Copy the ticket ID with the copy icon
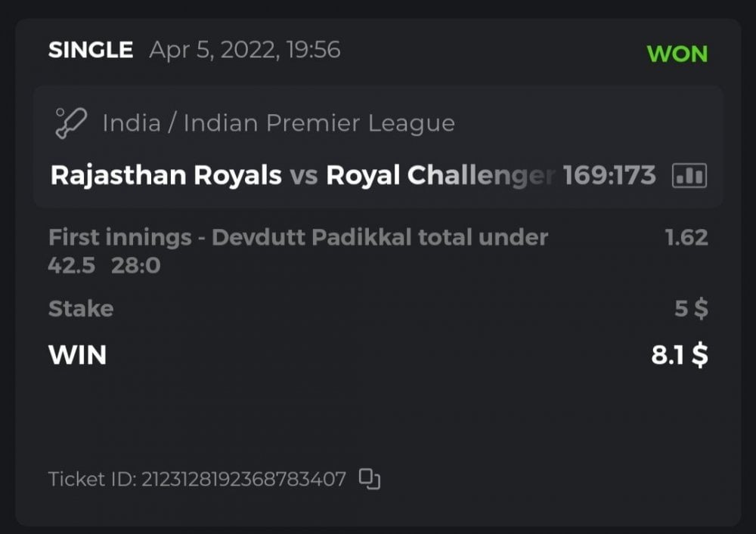 (x=369, y=479)
